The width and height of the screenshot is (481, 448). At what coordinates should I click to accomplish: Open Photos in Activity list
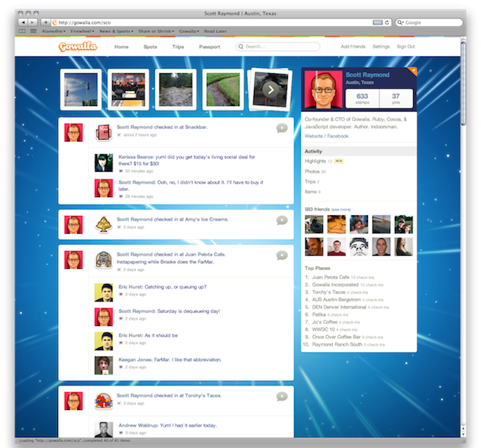312,172
